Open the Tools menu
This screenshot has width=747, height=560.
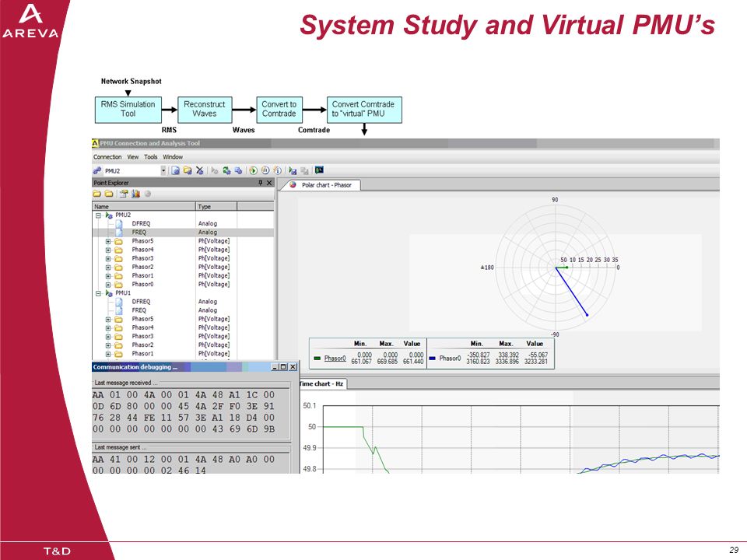(150, 156)
